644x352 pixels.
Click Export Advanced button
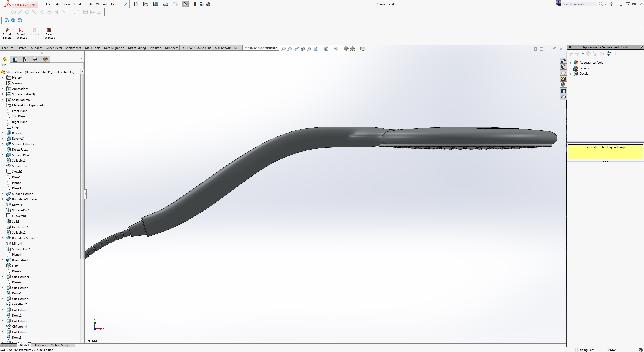pyautogui.click(x=21, y=33)
